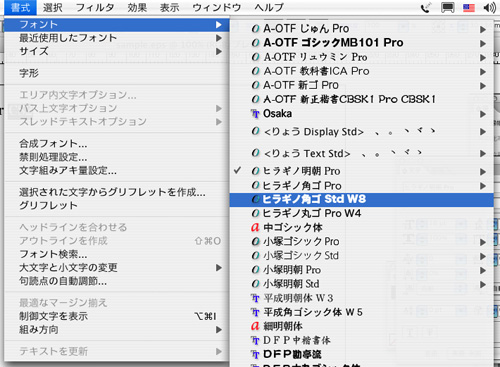
Task: Open the ヘルプ menu
Action: click(269, 7)
